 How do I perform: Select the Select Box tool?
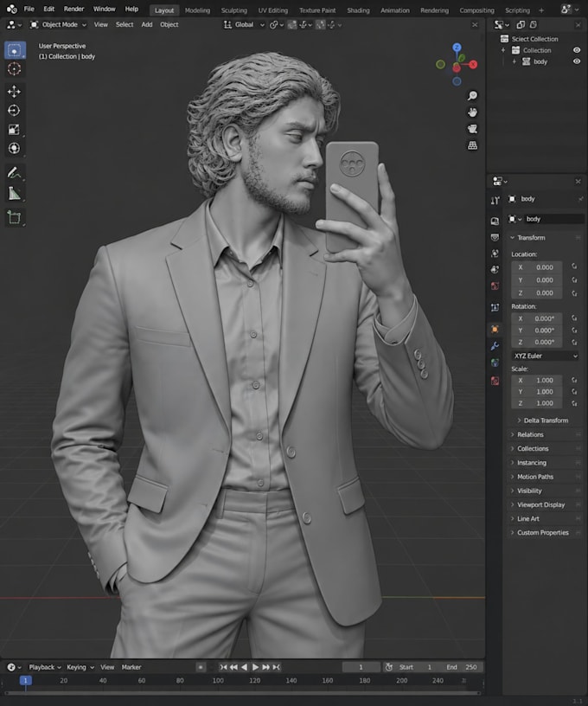coord(15,50)
